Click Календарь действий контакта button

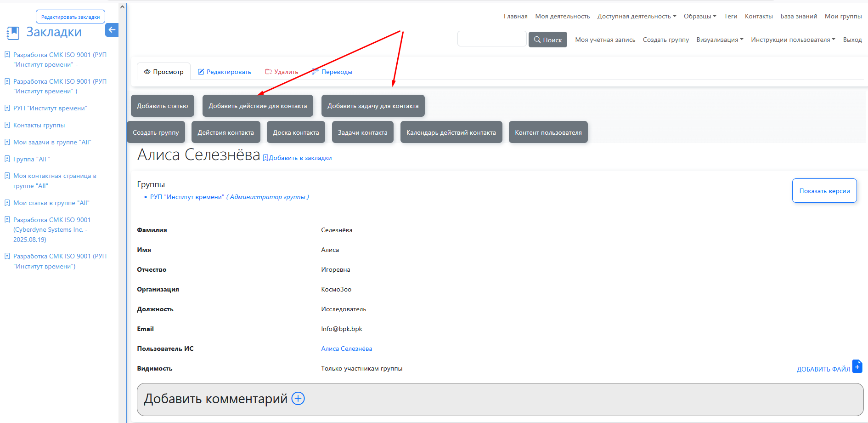pyautogui.click(x=451, y=132)
